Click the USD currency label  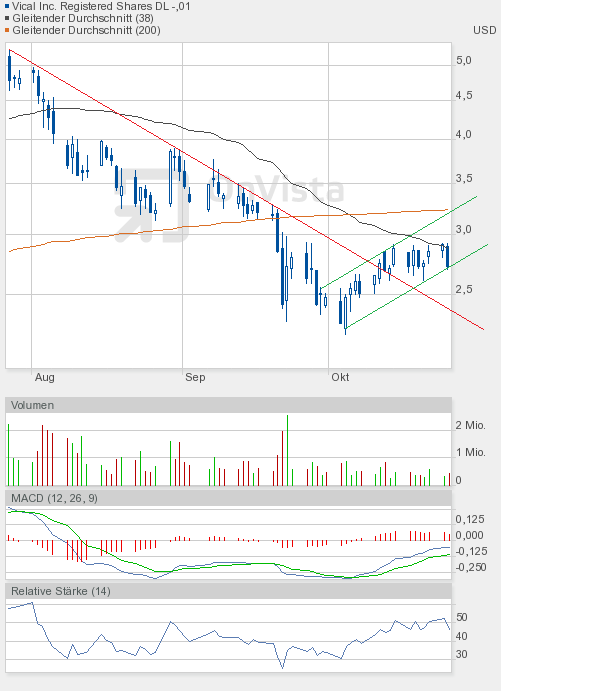(x=484, y=30)
